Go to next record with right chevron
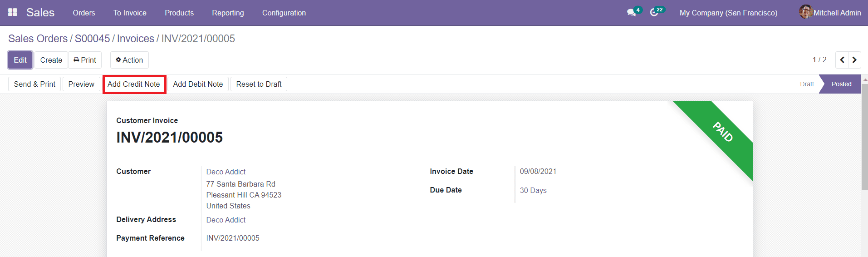The height and width of the screenshot is (257, 868). point(854,60)
